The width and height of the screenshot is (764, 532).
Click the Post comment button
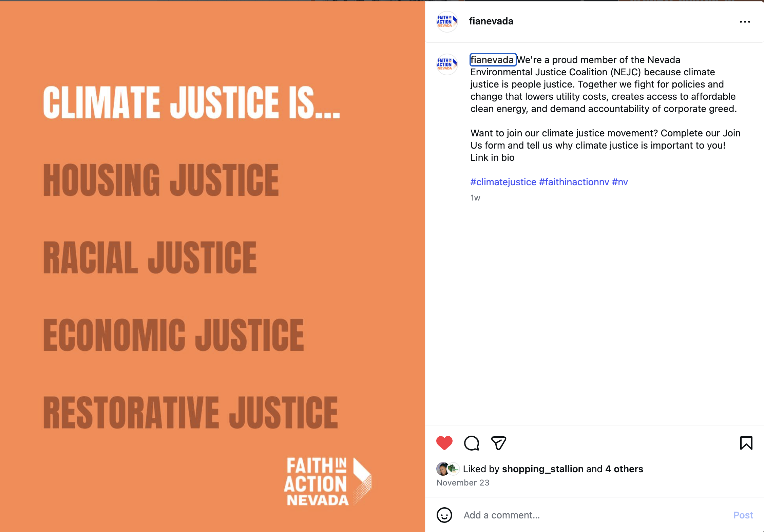pos(743,515)
